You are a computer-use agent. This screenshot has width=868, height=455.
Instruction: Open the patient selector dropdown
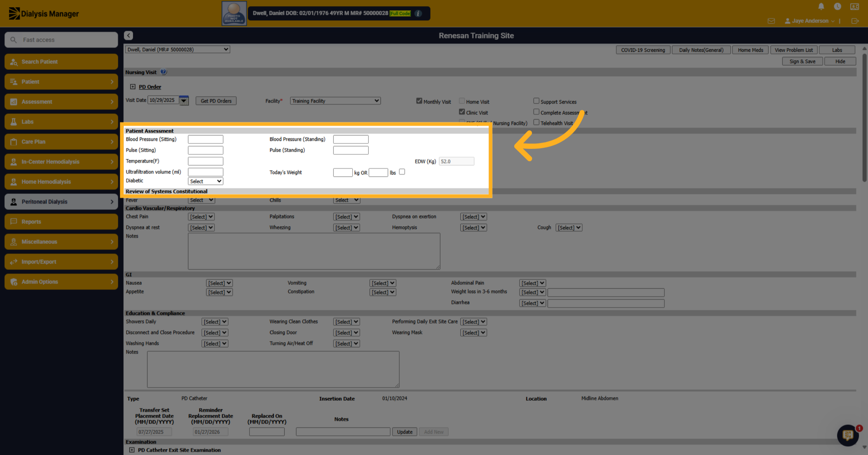click(178, 50)
